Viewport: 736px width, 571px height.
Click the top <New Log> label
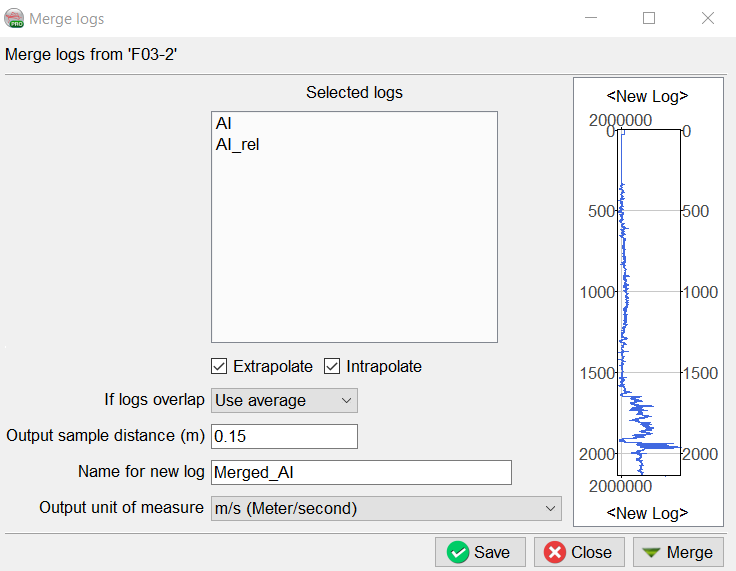[x=647, y=96]
